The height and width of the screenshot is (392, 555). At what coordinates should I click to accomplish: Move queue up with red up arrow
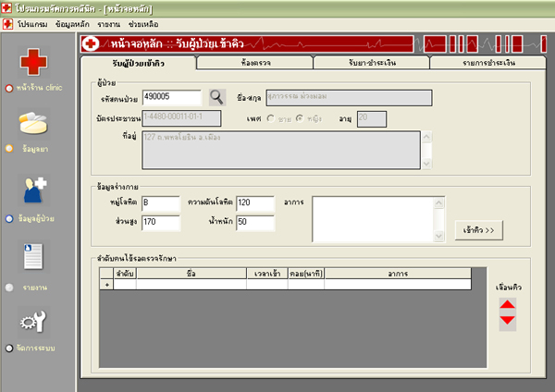click(507, 304)
